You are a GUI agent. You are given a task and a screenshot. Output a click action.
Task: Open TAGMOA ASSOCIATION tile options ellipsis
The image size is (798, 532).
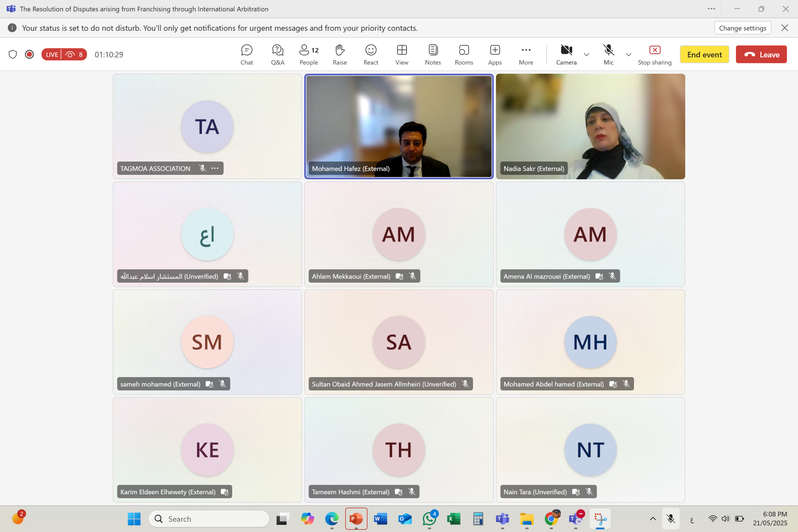click(x=215, y=168)
